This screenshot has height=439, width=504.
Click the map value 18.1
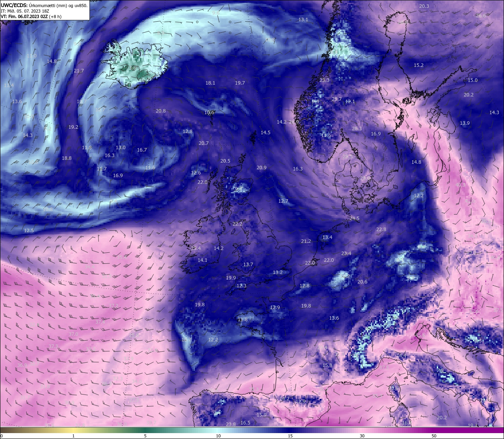210,83
